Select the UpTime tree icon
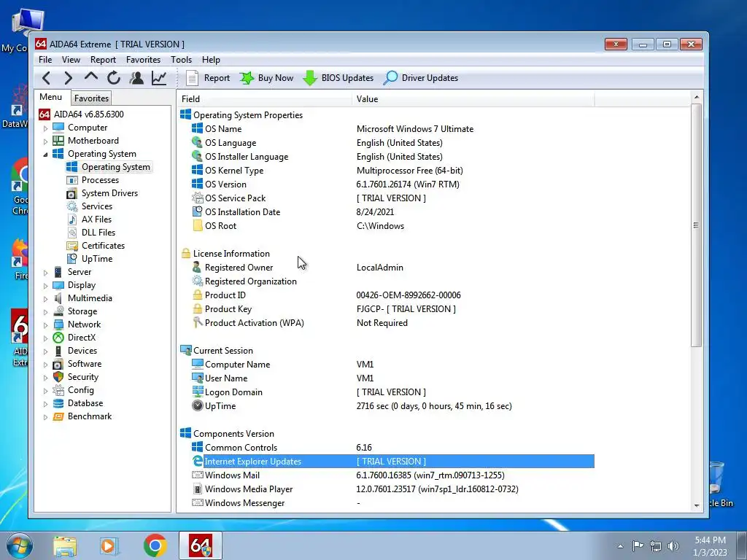The width and height of the screenshot is (747, 560). [x=72, y=259]
